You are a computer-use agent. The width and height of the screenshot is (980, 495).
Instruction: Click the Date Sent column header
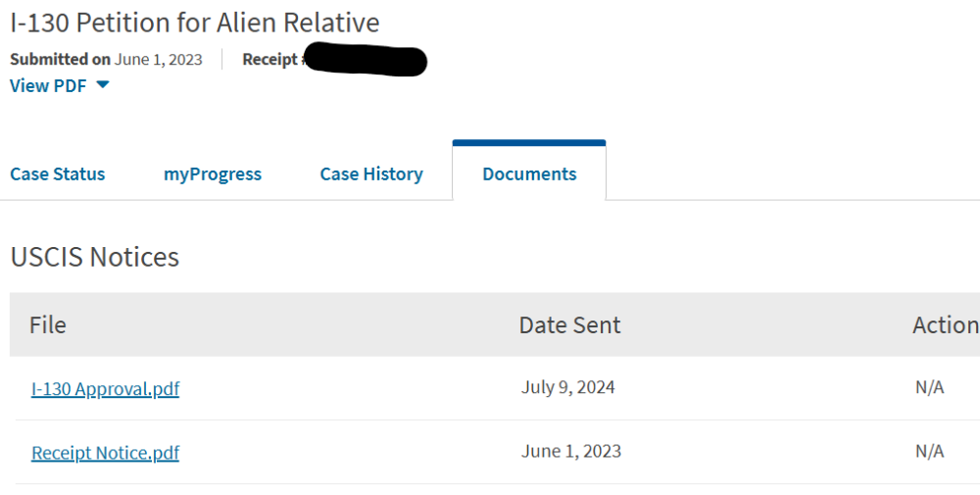tap(569, 325)
